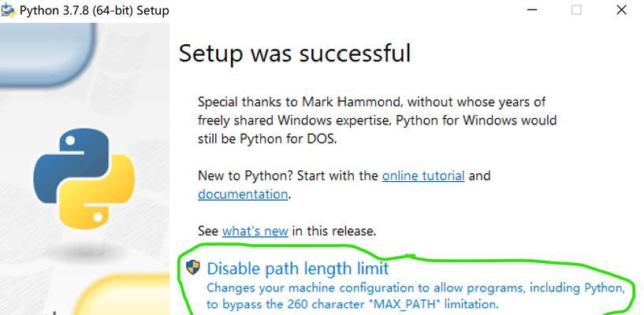Click the 'Python 3.7.8 (64-bit) Setup' title text
Screen dimensions: 644x315
point(94,10)
